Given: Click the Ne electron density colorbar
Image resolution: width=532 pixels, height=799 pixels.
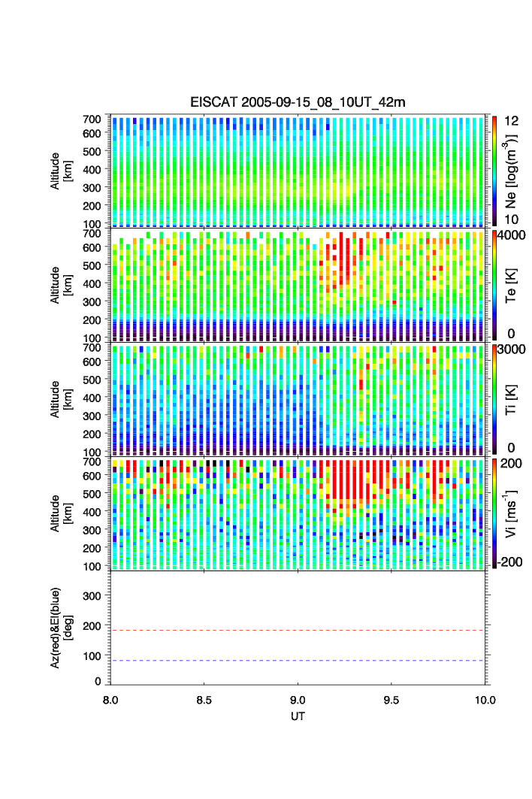Looking at the screenshot, I should 494,171.
